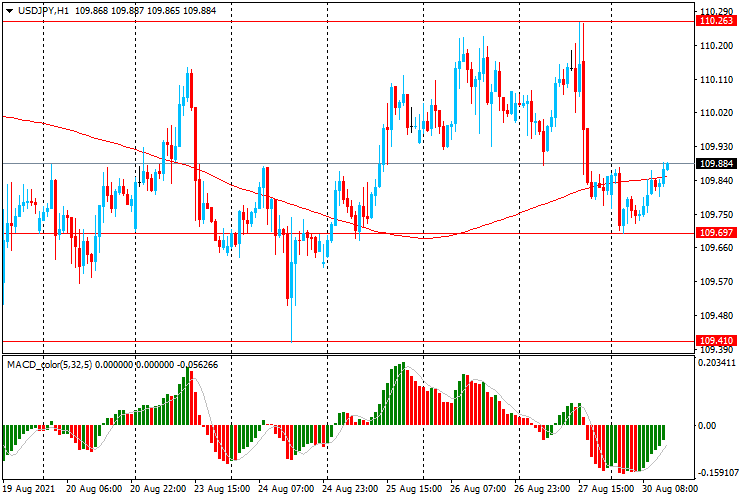
Task: Click the 23 Aug 15:00 time axis label
Action: (x=222, y=489)
